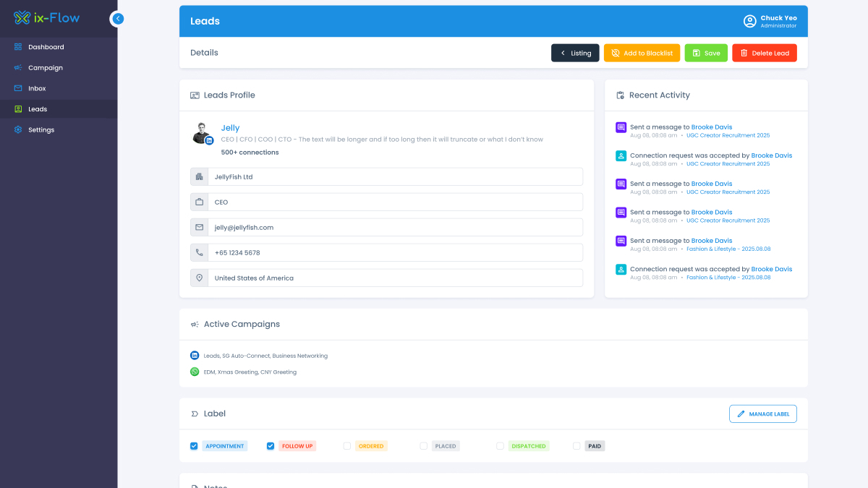The image size is (868, 488).
Task: Add this lead to the blacklist
Action: 642,53
